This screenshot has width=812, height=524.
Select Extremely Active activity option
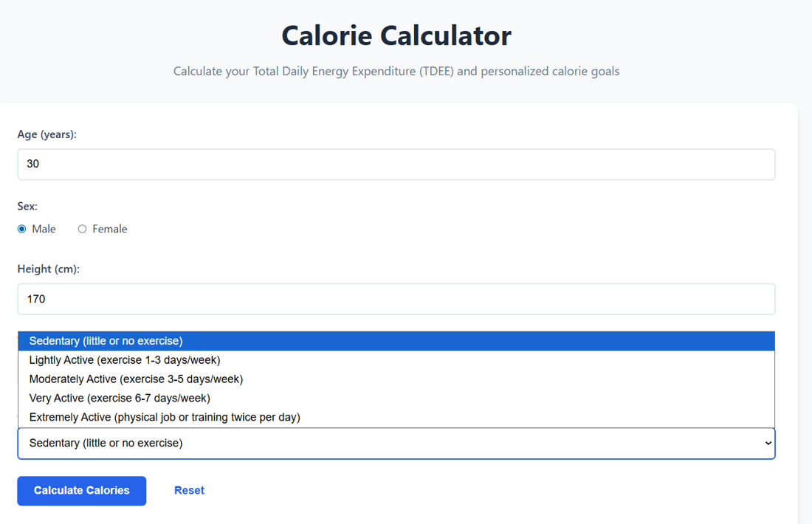pos(164,417)
